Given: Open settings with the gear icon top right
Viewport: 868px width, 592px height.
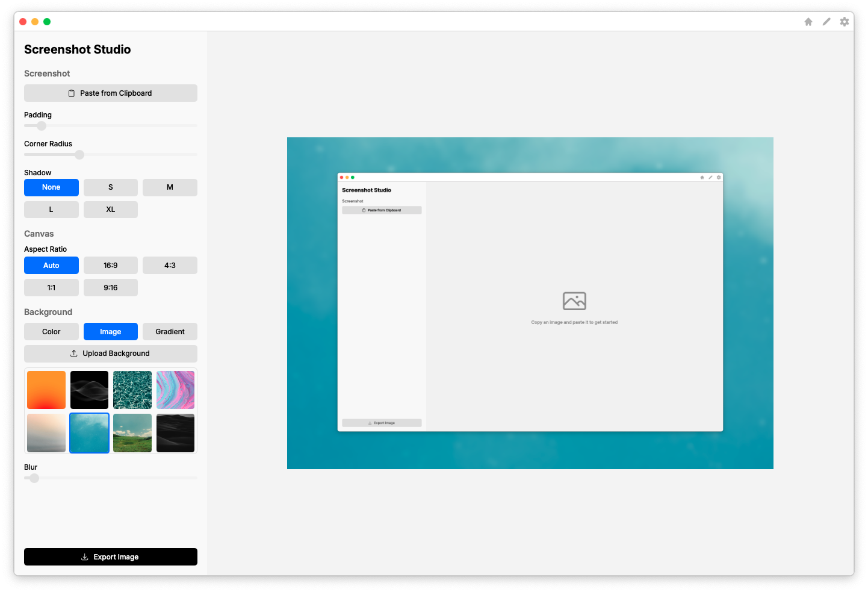Looking at the screenshot, I should 844,21.
